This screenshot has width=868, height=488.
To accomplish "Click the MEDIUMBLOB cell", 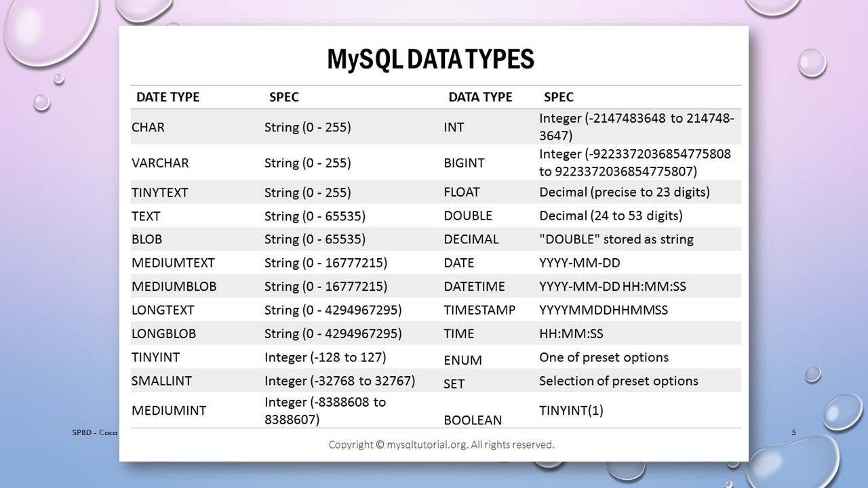I will (174, 287).
